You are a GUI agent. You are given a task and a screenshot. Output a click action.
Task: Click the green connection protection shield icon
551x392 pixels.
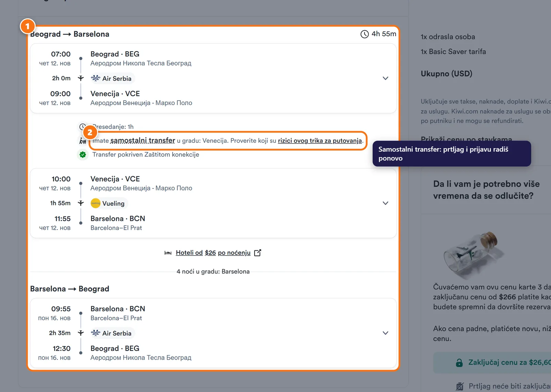point(83,155)
